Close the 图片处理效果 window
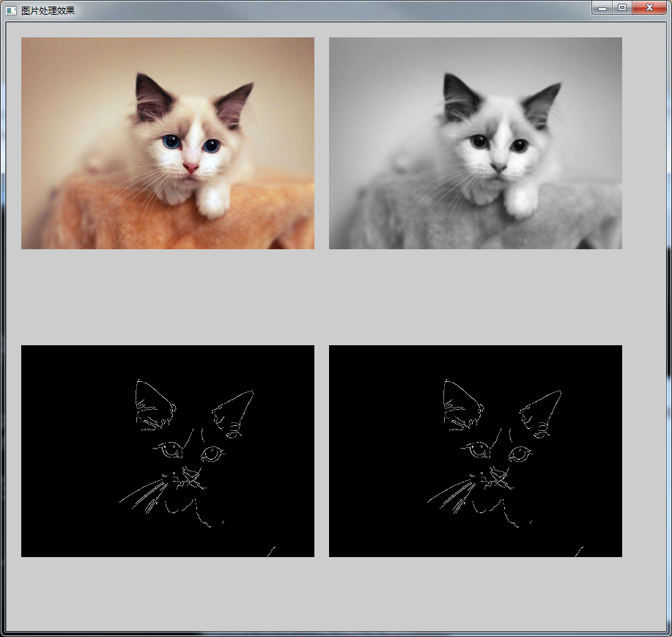This screenshot has height=637, width=672. (649, 8)
